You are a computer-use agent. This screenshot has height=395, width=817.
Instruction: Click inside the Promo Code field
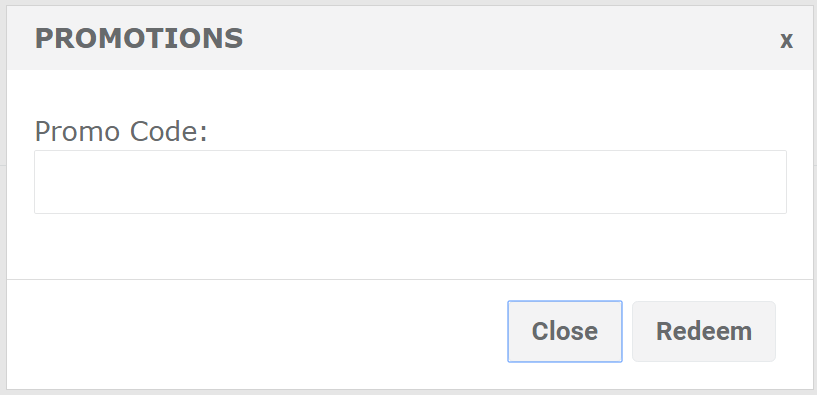click(410, 182)
